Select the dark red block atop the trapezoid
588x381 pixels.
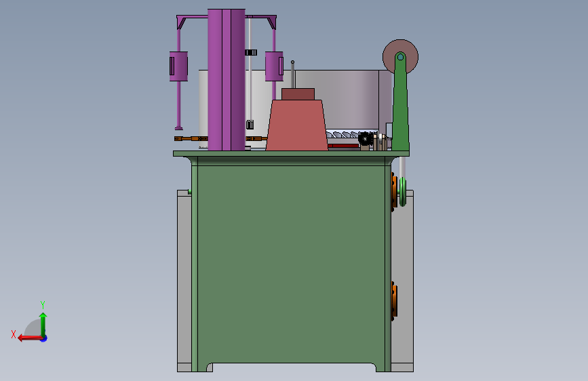[x=298, y=94]
